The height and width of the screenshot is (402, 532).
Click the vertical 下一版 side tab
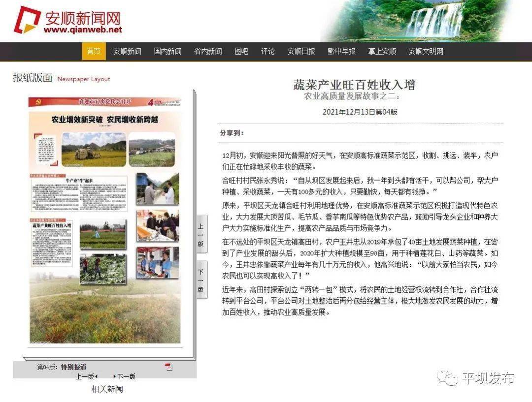tap(201, 280)
